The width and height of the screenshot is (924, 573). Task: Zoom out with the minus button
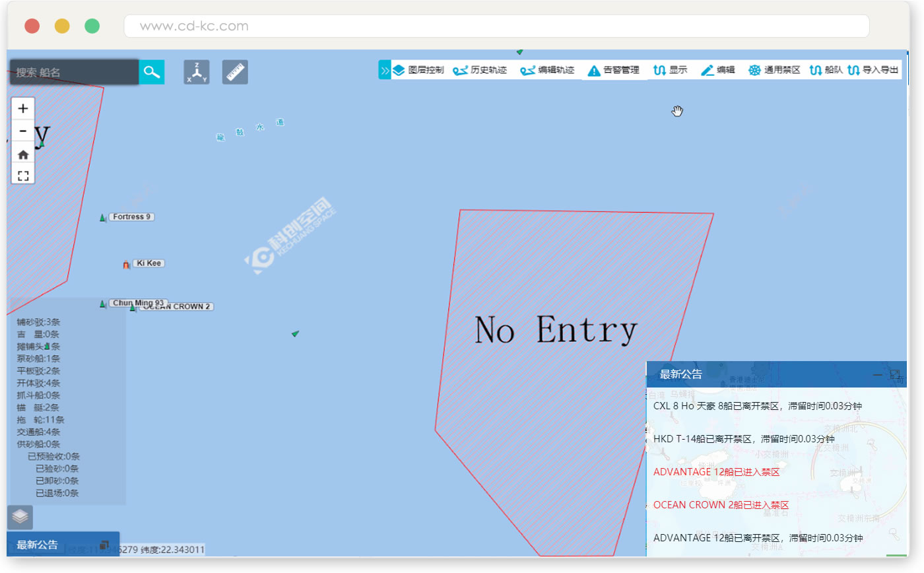[23, 131]
